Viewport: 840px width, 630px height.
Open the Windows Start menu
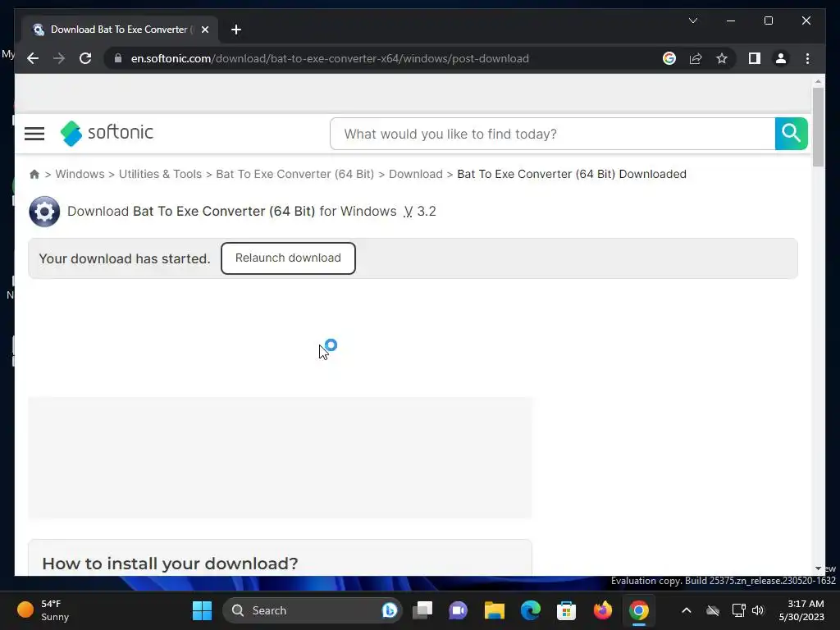coord(202,610)
